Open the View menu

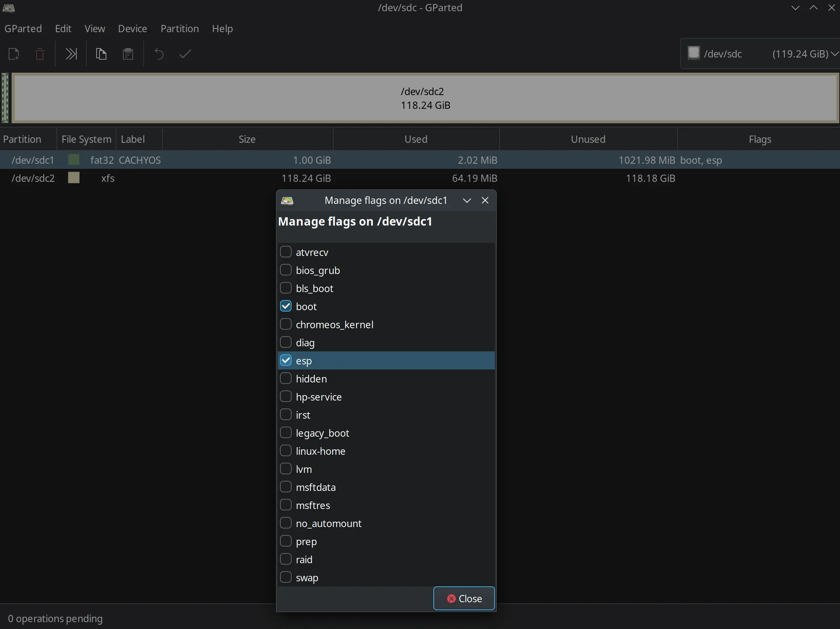point(94,29)
